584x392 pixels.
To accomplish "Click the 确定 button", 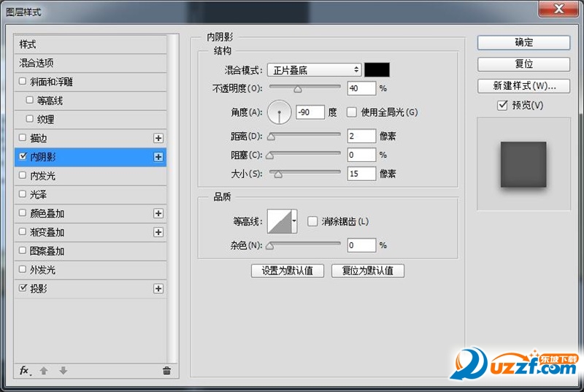I will coord(523,42).
